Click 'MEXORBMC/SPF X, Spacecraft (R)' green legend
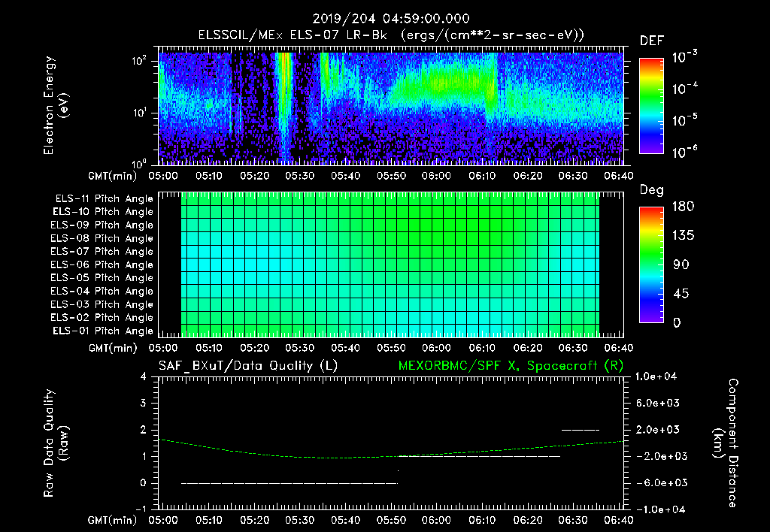Screen dimensions: 770x532 point(511,366)
